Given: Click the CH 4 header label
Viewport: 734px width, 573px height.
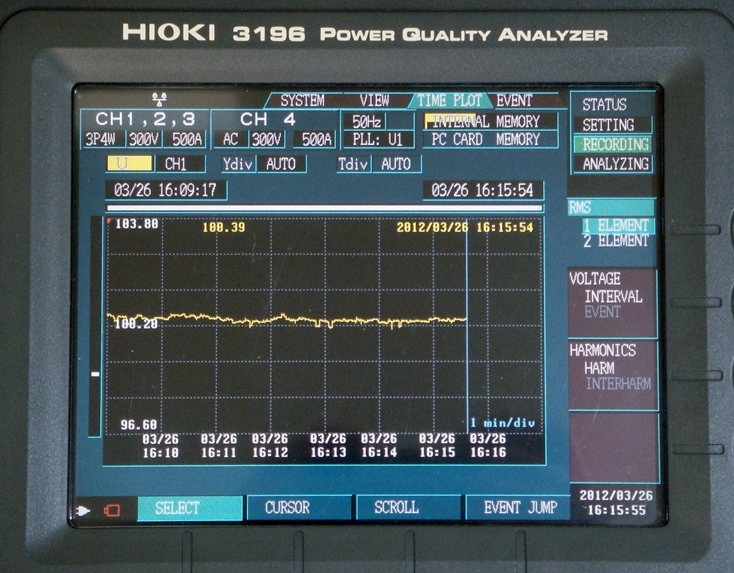Looking at the screenshot, I should tap(268, 120).
